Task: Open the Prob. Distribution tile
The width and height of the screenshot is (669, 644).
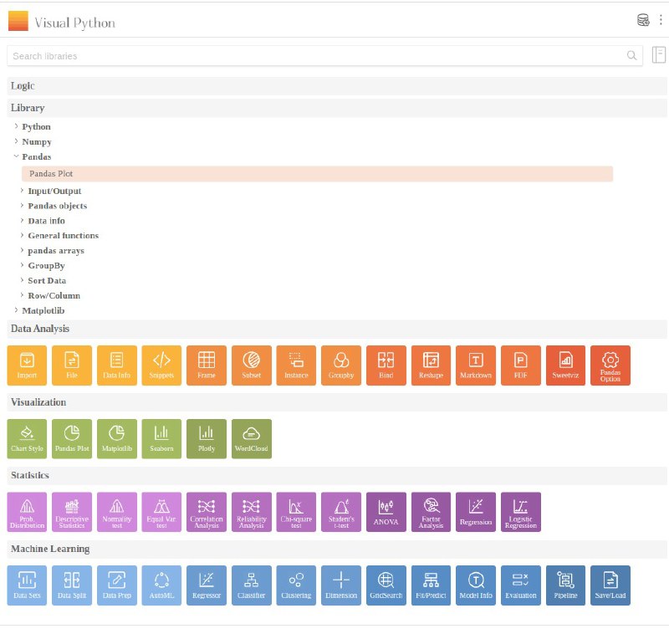Action: pyautogui.click(x=27, y=512)
